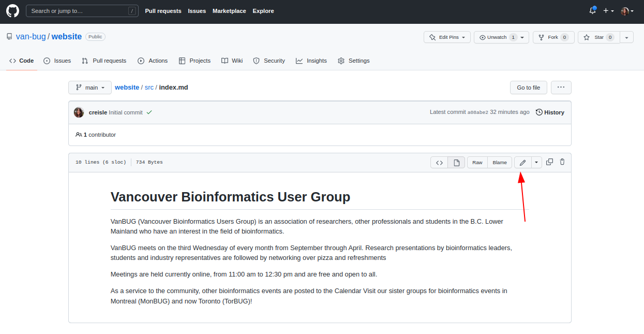
Task: Open the three-dots more options button
Action: (x=561, y=88)
